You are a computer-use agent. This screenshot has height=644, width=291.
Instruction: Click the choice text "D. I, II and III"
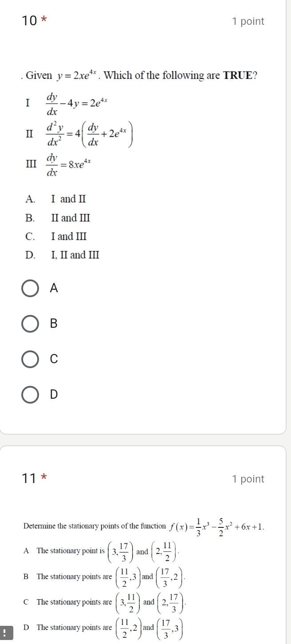pos(63,255)
